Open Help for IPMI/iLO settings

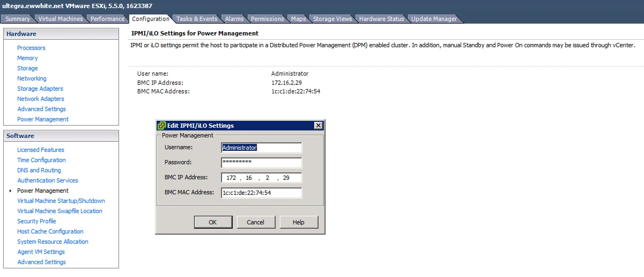pos(299,222)
